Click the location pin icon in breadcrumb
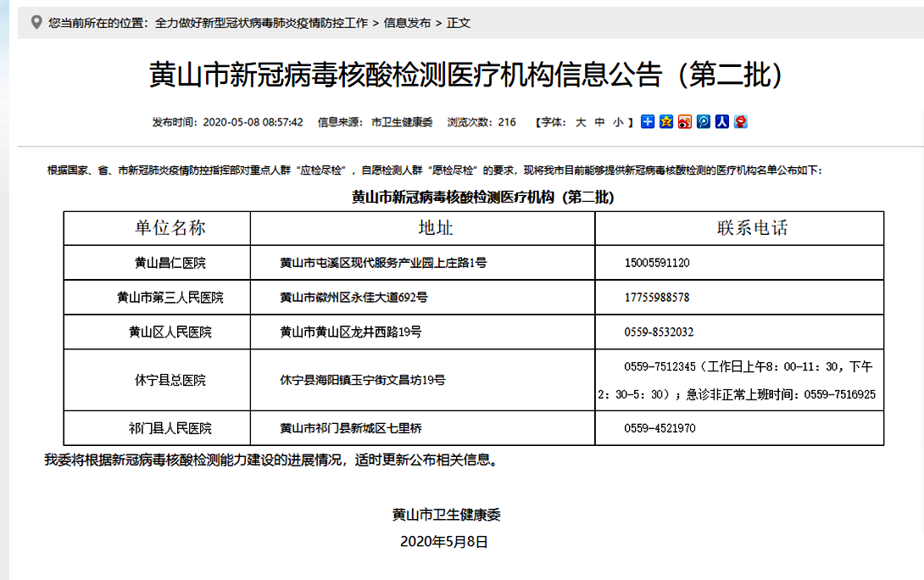The image size is (924, 580). [x=36, y=22]
